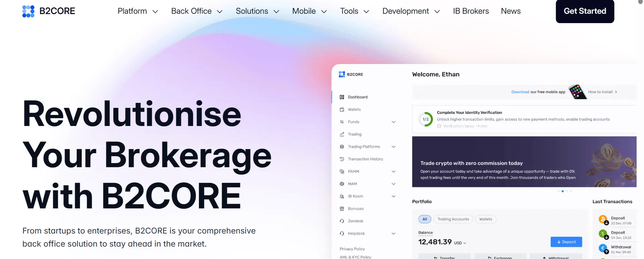This screenshot has height=259, width=644.
Task: Click the mobile phone app image in the banner
Action: (x=577, y=92)
